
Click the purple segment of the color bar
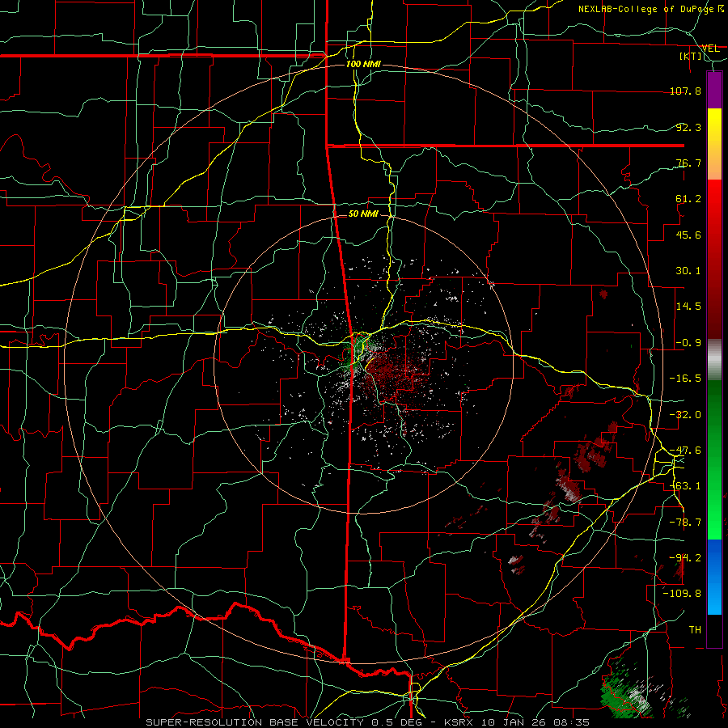(x=714, y=90)
